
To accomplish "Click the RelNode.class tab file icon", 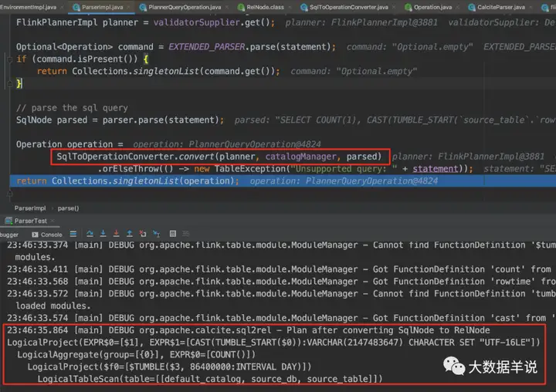I will (241, 7).
